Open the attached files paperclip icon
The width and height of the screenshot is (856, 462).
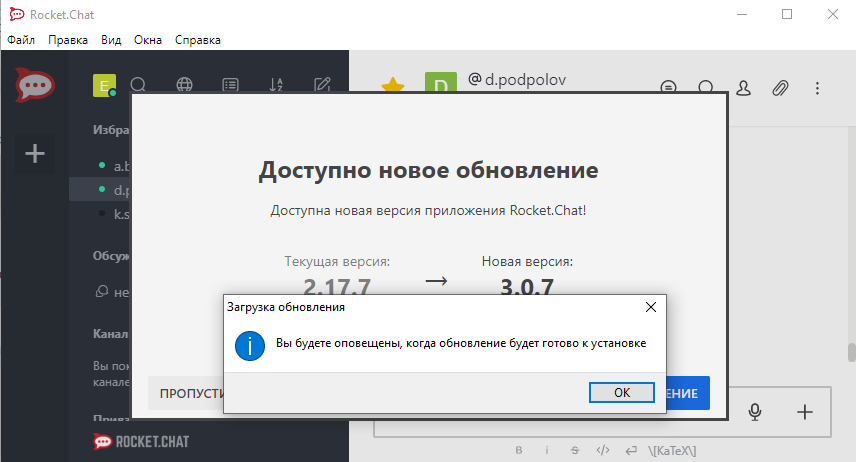(x=780, y=88)
